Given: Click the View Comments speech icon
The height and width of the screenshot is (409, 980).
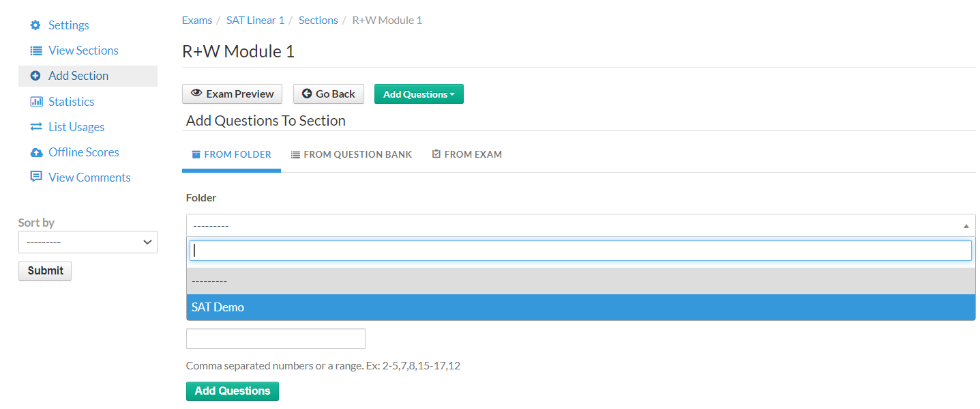Looking at the screenshot, I should (x=36, y=178).
